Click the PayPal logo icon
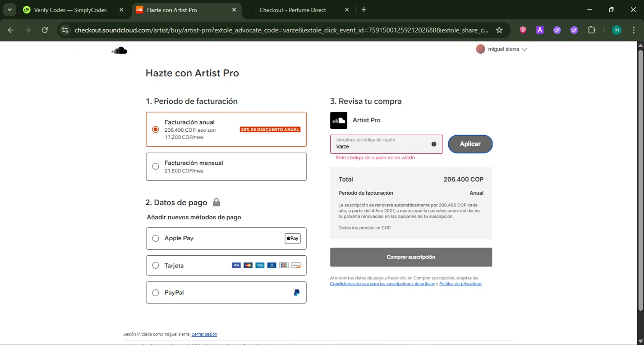644x345 pixels. (297, 293)
